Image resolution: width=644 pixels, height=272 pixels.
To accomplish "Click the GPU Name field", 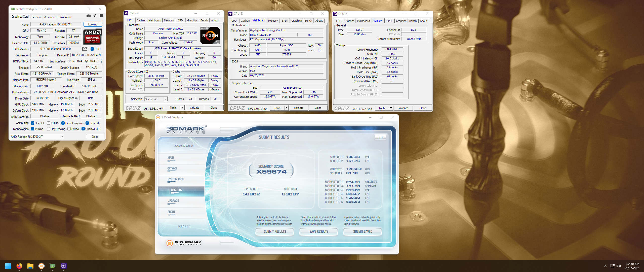I will 56,24.
